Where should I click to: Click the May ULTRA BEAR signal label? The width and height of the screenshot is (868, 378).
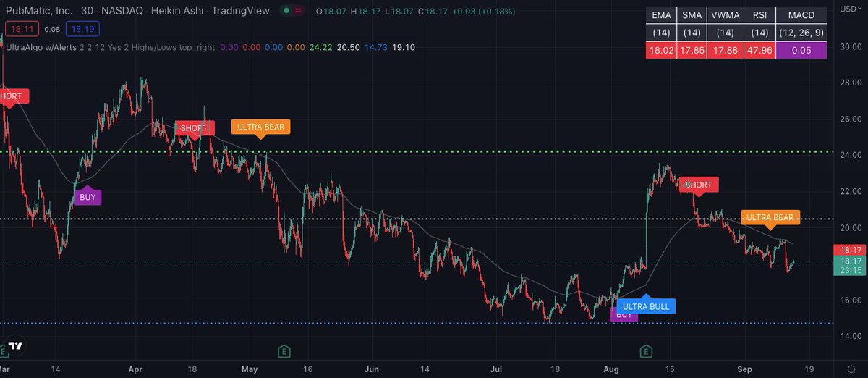point(260,127)
